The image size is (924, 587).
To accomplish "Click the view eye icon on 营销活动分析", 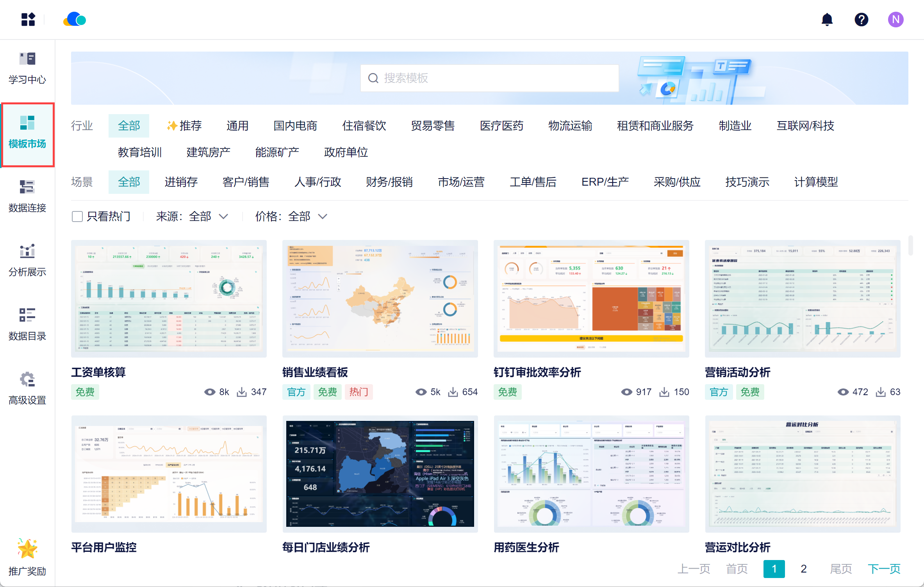I will [843, 392].
